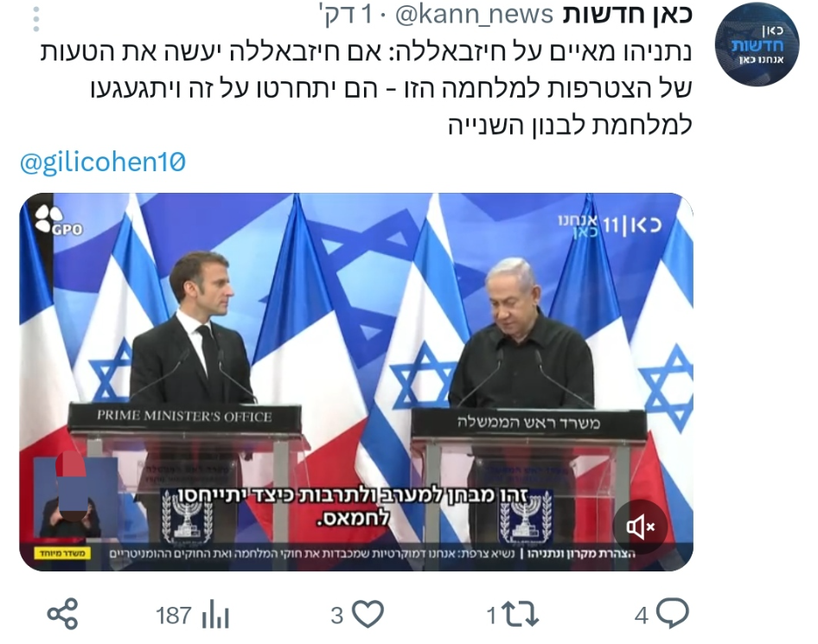Click the retweet count of 1
The height and width of the screenshot is (644, 818).
tap(491, 615)
